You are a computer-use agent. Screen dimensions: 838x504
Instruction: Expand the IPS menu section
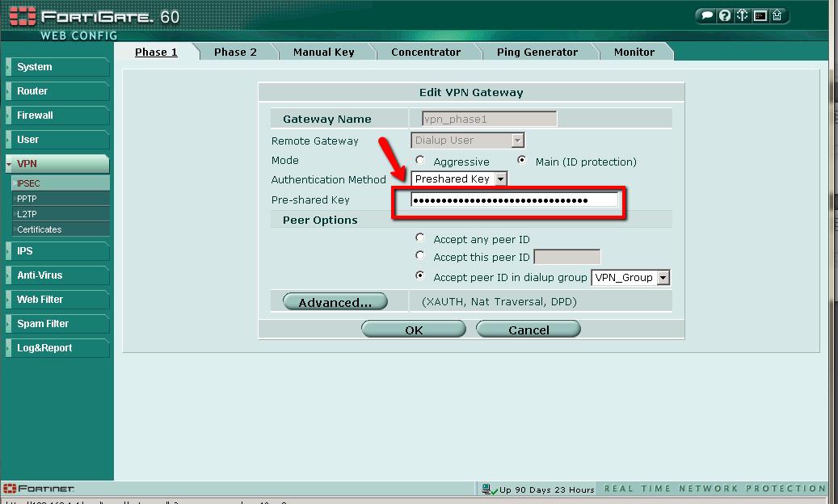57,251
